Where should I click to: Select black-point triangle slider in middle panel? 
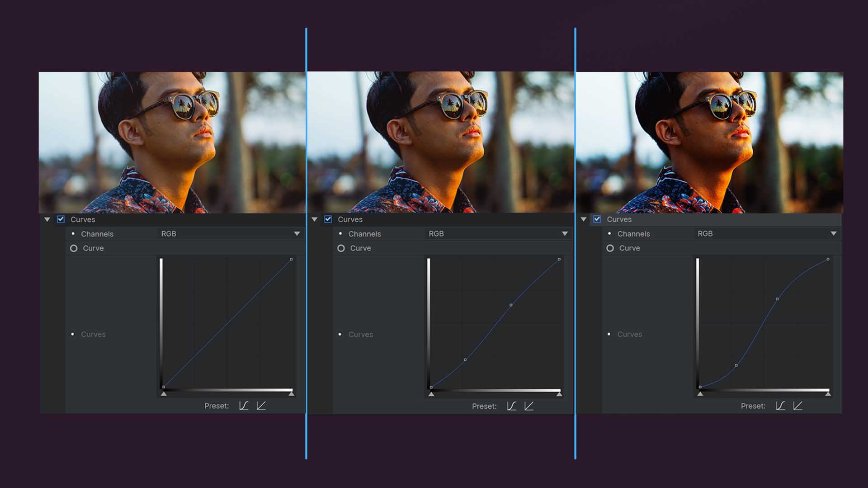[431, 394]
